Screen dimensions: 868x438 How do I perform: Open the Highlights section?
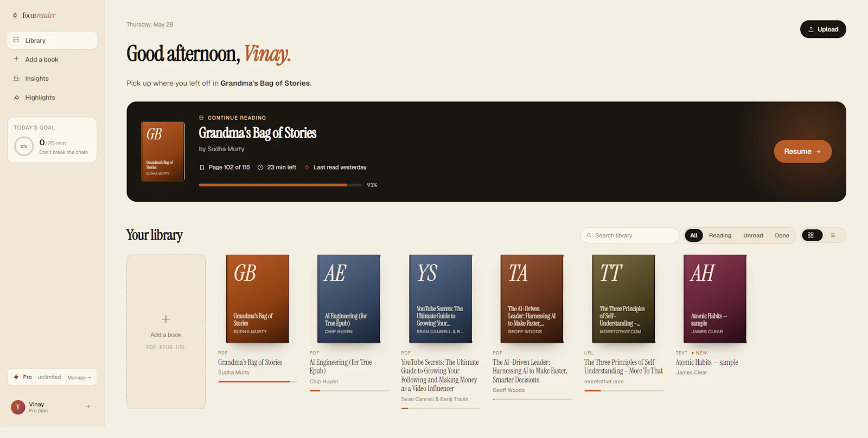pyautogui.click(x=52, y=97)
